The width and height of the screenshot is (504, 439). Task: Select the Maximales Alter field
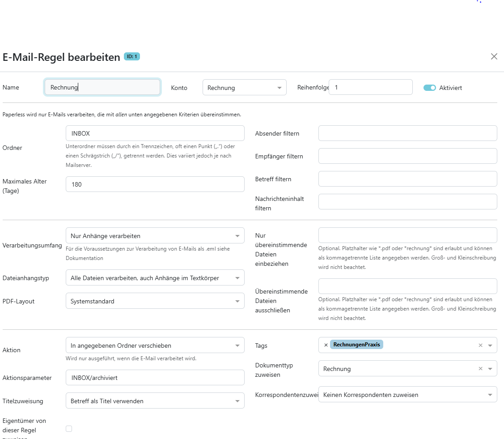click(155, 184)
